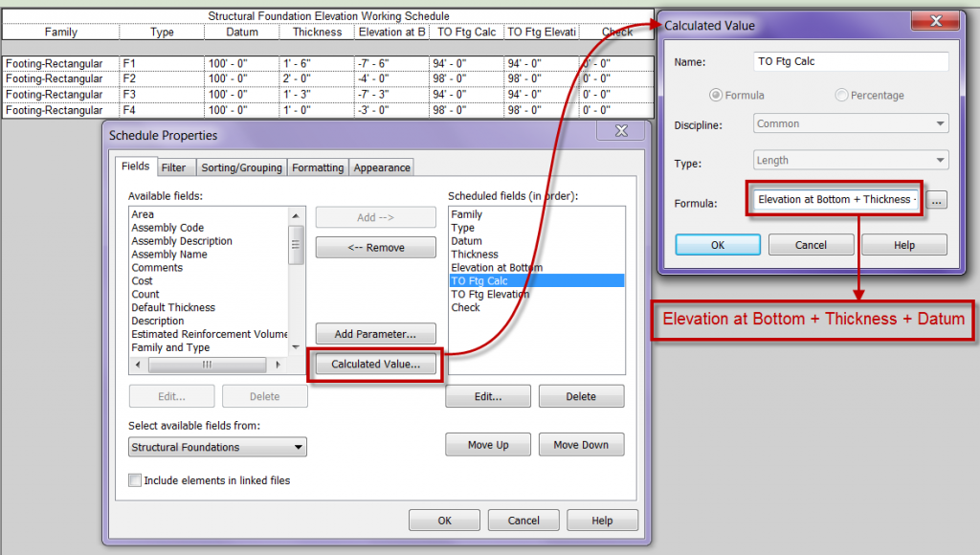Click F3 type cell in schedule table

(161, 95)
